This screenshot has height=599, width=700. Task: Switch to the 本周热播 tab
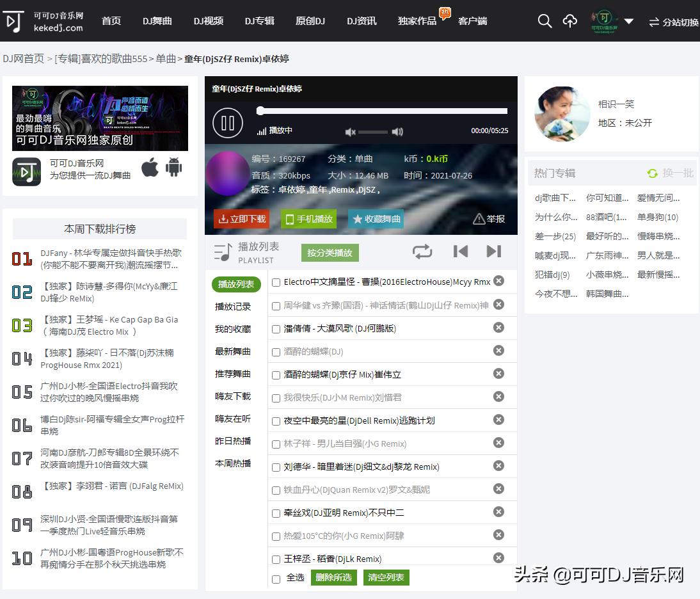pyautogui.click(x=233, y=463)
